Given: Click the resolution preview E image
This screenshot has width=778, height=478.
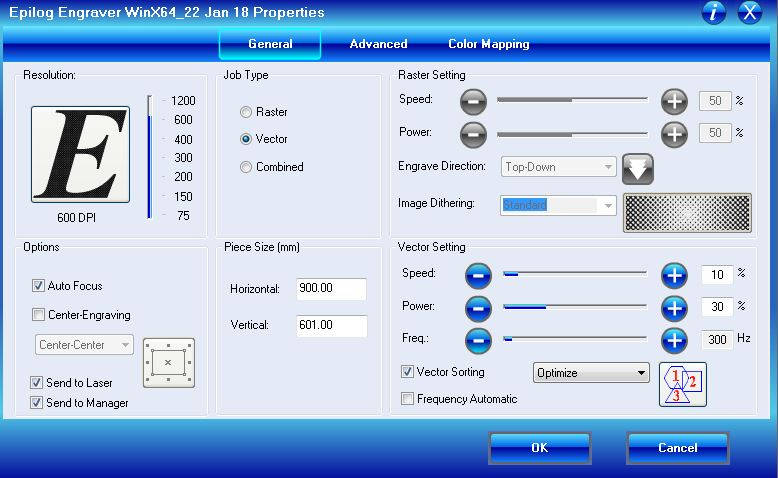Looking at the screenshot, I should [80, 154].
